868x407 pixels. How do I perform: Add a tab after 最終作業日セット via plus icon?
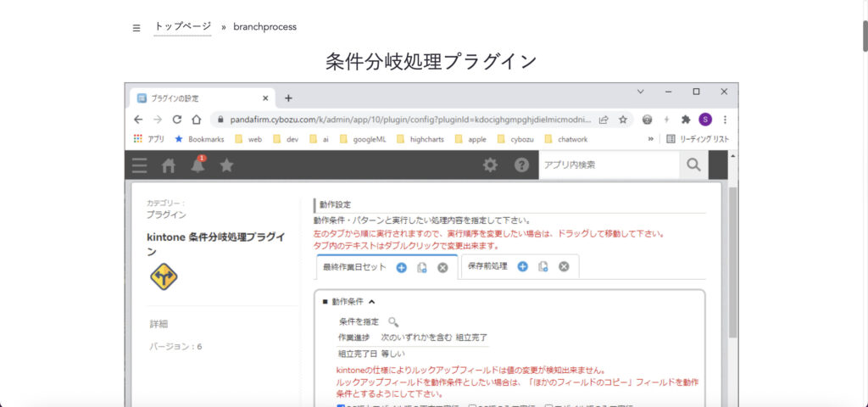click(x=401, y=267)
